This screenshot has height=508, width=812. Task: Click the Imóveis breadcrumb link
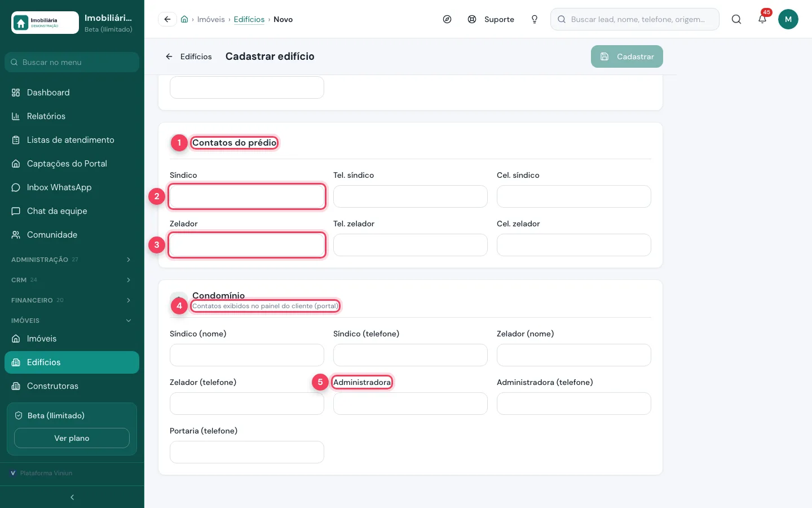[211, 19]
